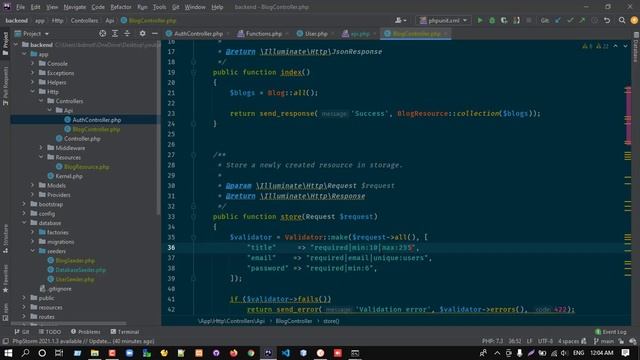The height and width of the screenshot is (360, 640).
Task: Select AuthController.php in project tree
Action: [97, 120]
